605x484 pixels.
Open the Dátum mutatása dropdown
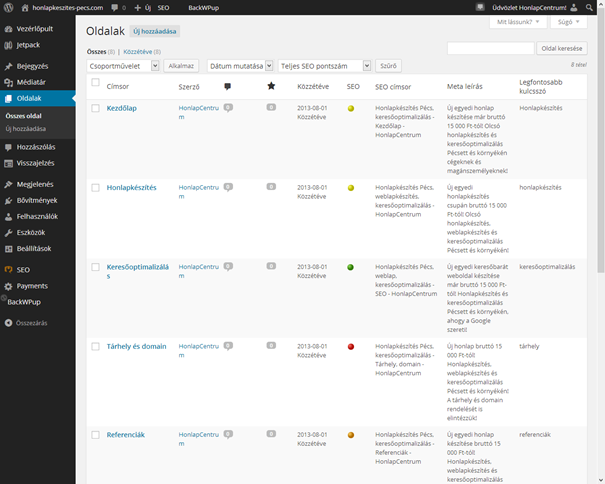tap(240, 66)
